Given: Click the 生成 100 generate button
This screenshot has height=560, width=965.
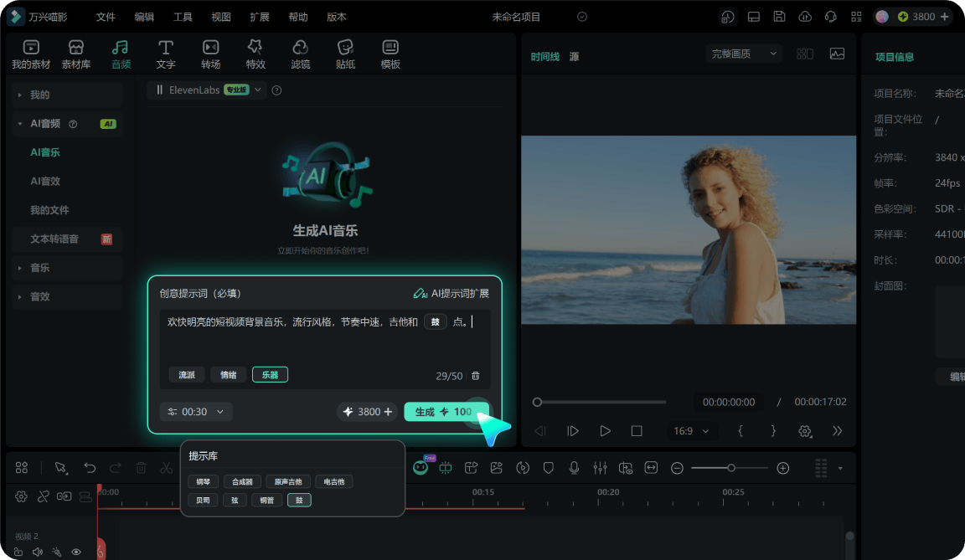Looking at the screenshot, I should (446, 412).
